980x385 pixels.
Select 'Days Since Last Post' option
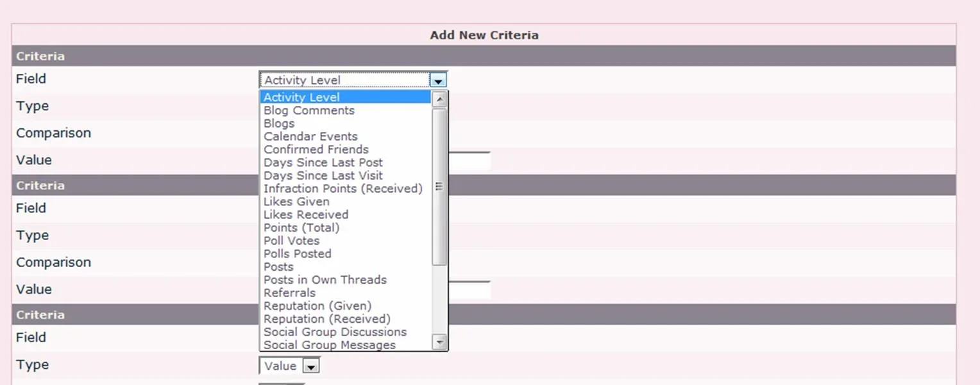pyautogui.click(x=346, y=162)
